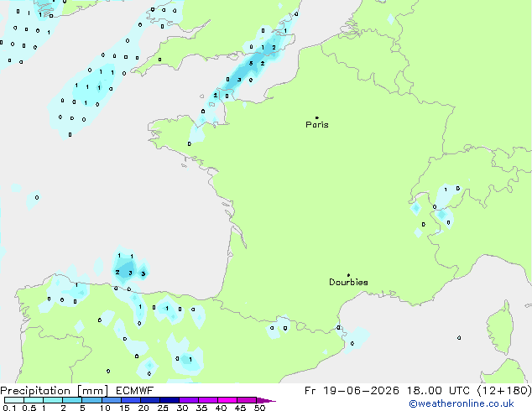Pick the legend swatch between 1 and 2
532x411 pixels.
coord(53,400)
